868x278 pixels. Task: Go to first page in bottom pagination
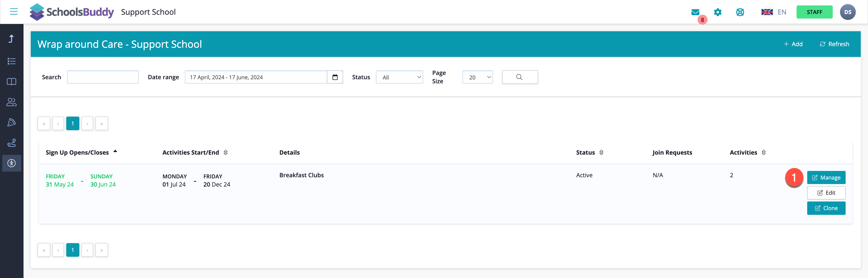[x=44, y=250]
